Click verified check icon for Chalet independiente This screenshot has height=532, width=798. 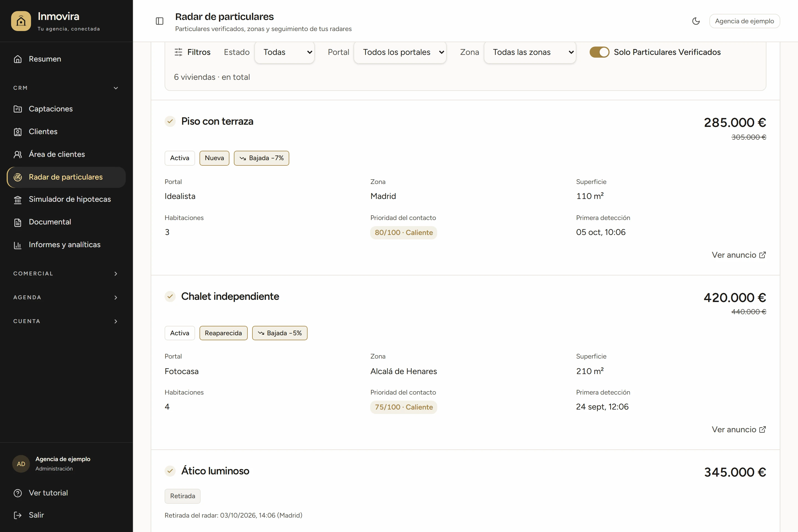[170, 296]
